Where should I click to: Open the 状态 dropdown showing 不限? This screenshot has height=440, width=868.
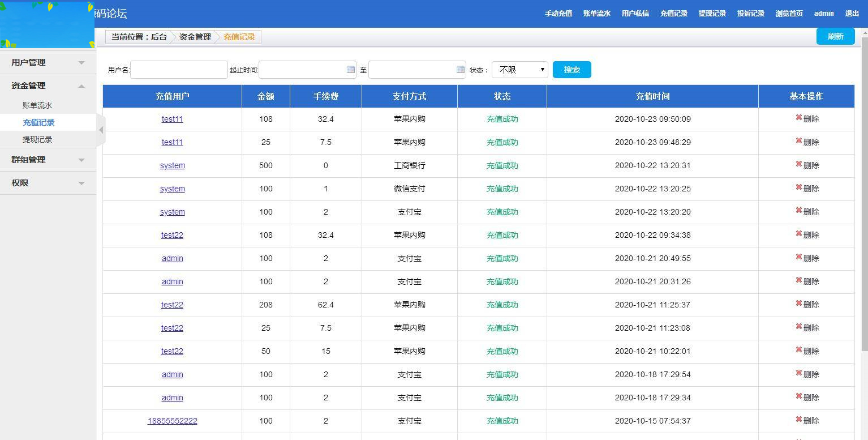coord(519,69)
